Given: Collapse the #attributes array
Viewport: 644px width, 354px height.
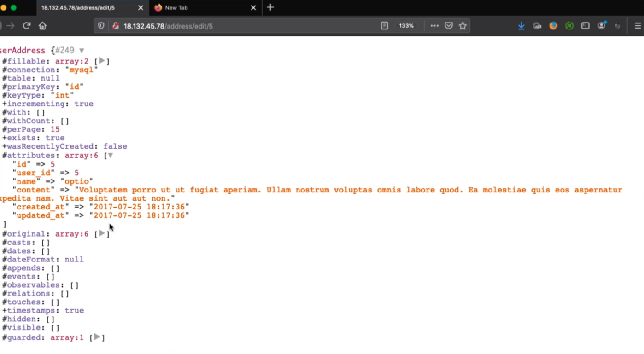Looking at the screenshot, I should [x=110, y=156].
